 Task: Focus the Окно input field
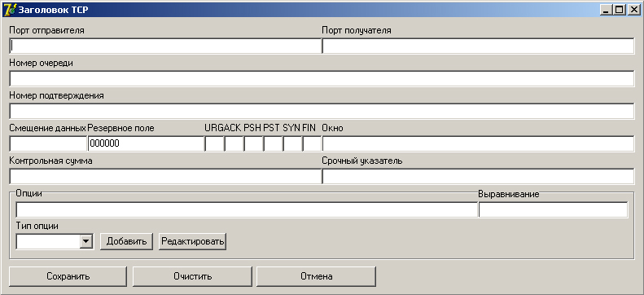[x=478, y=143]
